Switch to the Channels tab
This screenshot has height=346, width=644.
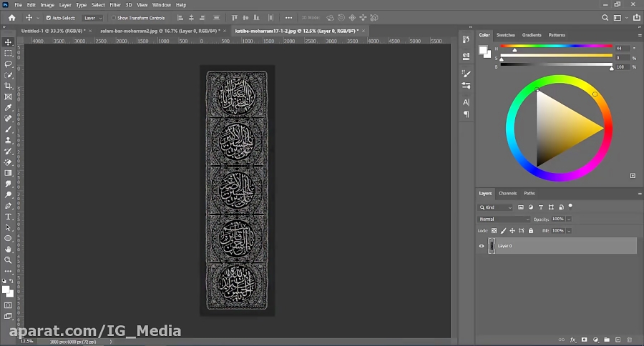[x=507, y=193]
